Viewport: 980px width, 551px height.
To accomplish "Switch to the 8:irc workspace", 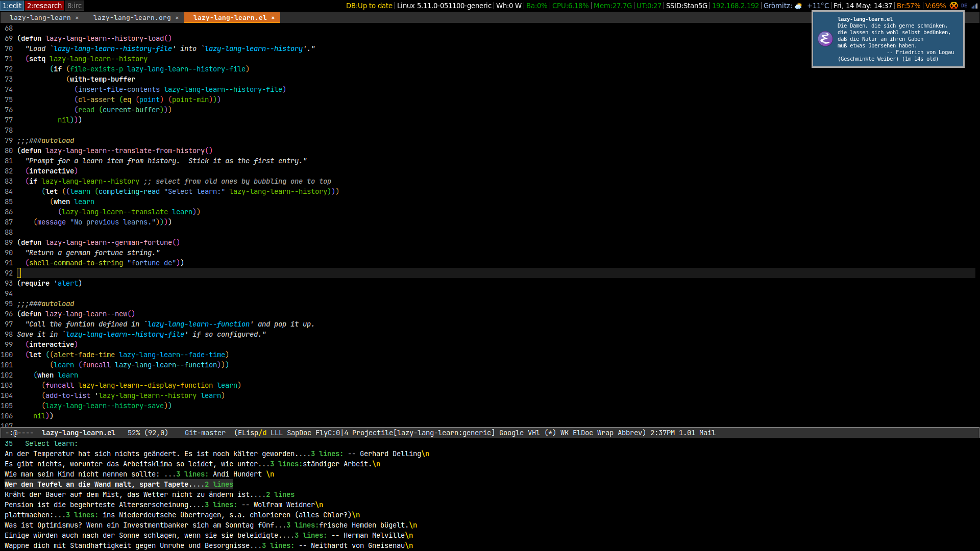I will (x=75, y=6).
